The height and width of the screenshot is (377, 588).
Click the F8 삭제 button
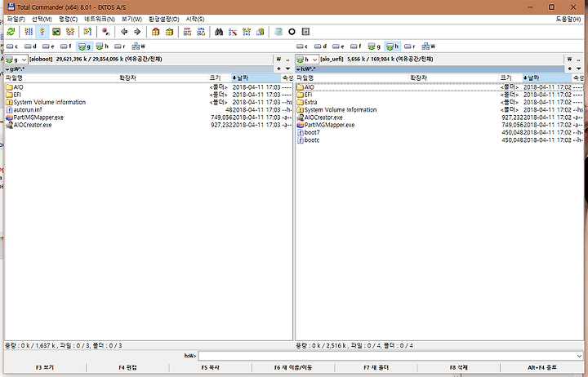click(459, 368)
